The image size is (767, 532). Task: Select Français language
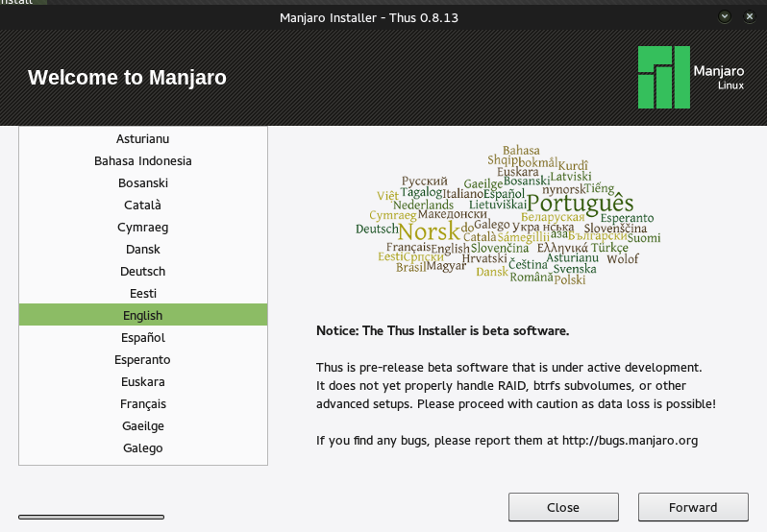point(143,404)
